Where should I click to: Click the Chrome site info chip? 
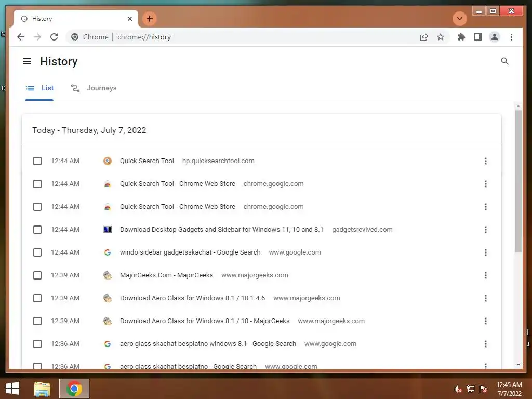tap(90, 37)
